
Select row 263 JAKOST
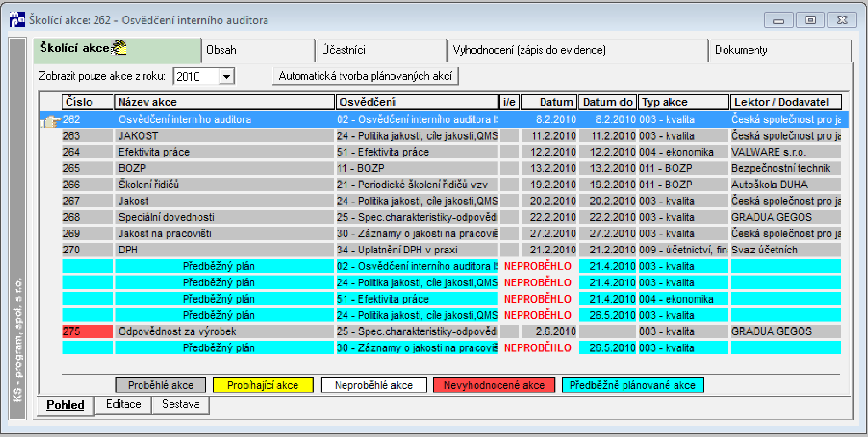pyautogui.click(x=452, y=136)
